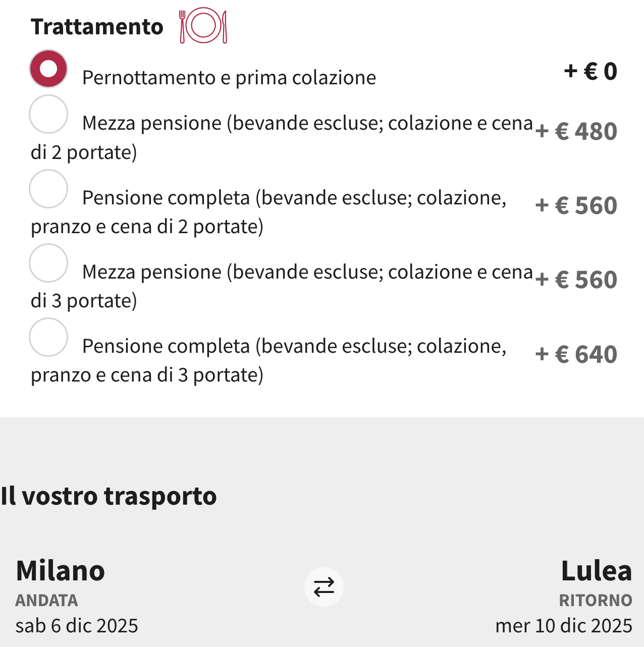The width and height of the screenshot is (644, 647).
Task: Swap the Milano and Lulea destinations
Action: coord(324,587)
